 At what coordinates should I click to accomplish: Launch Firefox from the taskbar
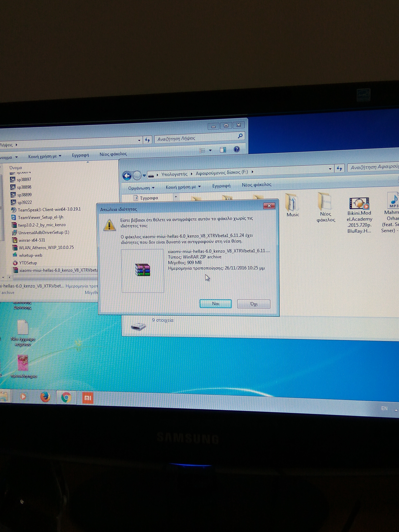[45, 397]
